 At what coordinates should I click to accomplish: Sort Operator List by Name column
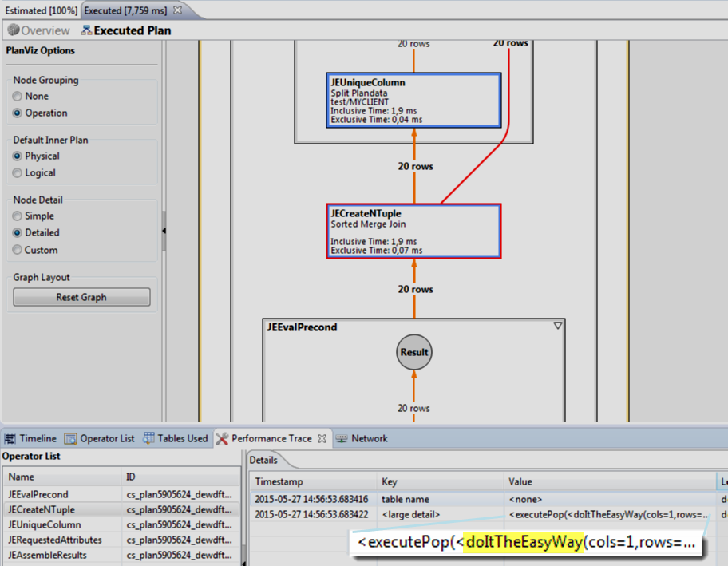[x=63, y=477]
